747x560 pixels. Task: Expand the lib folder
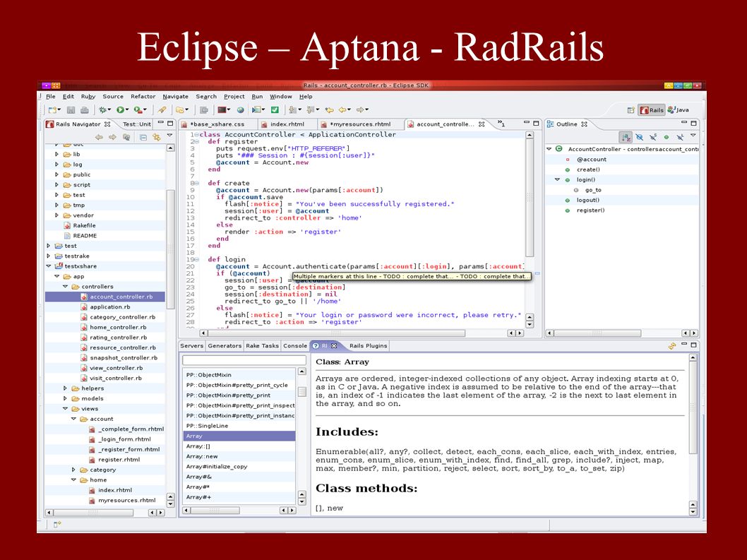click(x=56, y=154)
